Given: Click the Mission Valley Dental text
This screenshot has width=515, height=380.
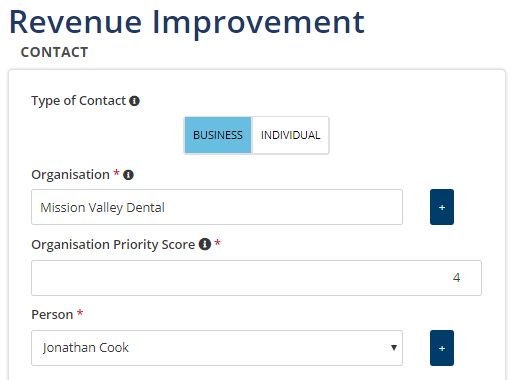Looking at the screenshot, I should pyautogui.click(x=102, y=208).
